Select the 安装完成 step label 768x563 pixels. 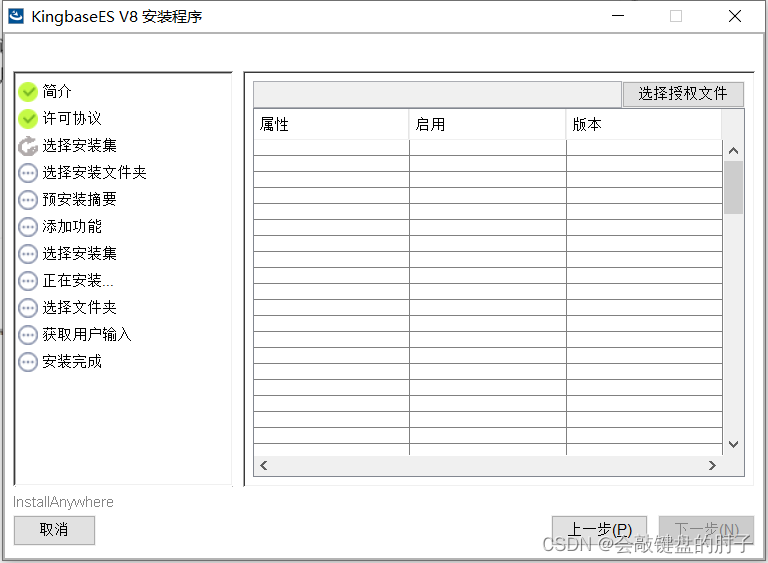click(x=72, y=362)
